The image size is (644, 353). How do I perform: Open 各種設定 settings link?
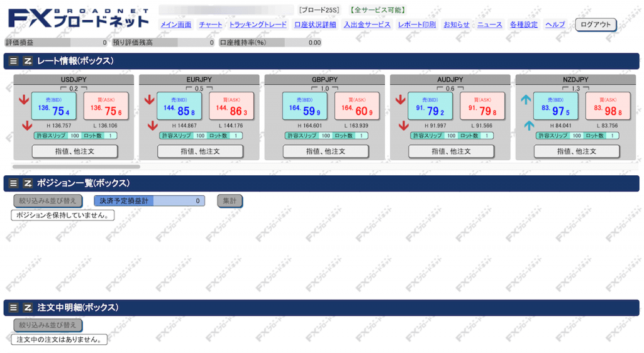point(524,24)
